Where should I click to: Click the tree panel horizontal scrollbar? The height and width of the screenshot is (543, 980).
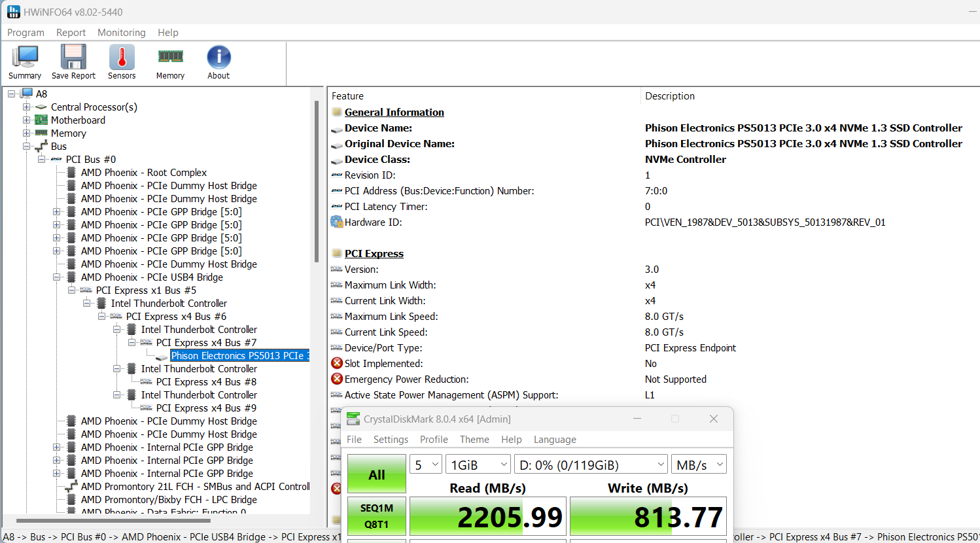[x=113, y=521]
